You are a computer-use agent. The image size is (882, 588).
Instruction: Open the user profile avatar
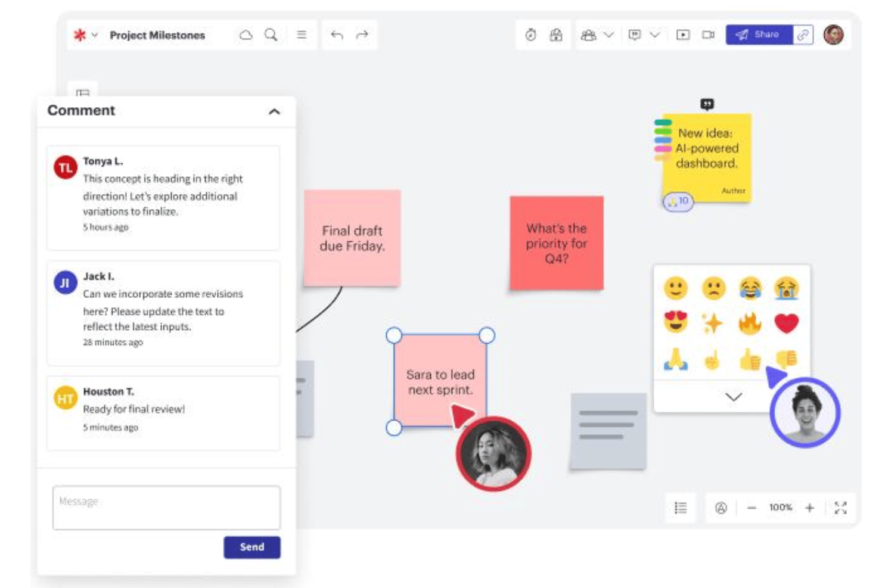(x=834, y=35)
